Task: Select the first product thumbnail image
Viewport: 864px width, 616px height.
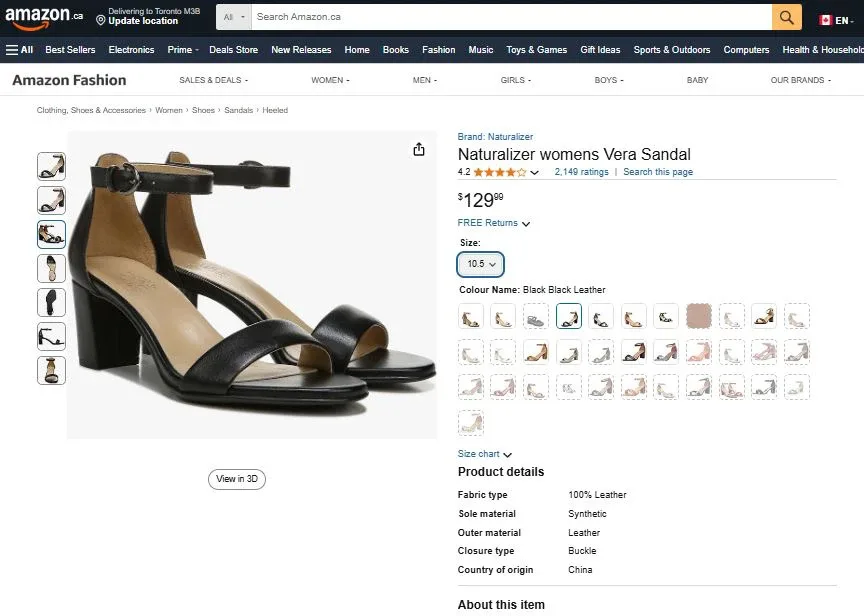Action: pos(51,166)
